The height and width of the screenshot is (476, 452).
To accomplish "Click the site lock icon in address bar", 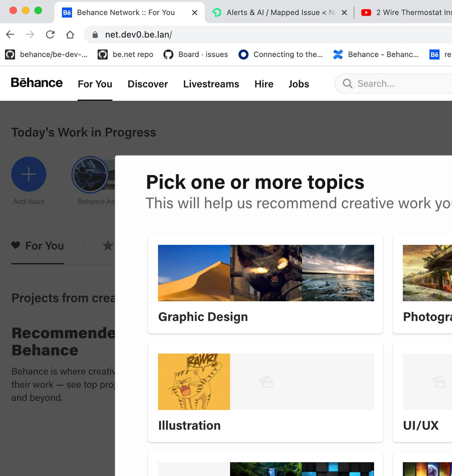I will pyautogui.click(x=95, y=35).
